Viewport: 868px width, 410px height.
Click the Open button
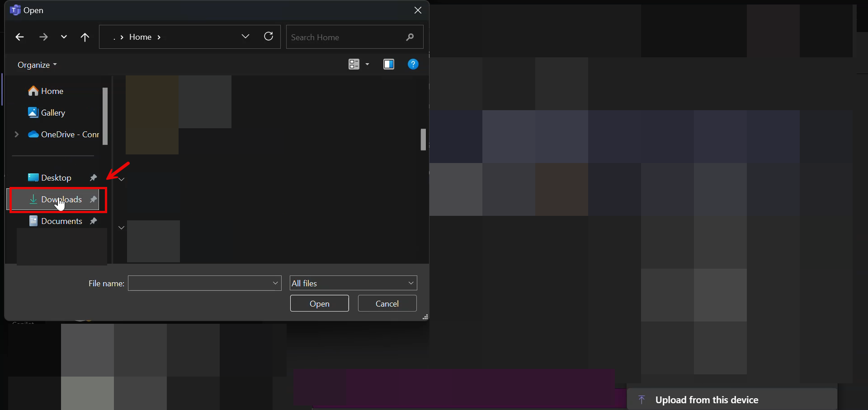[319, 303]
